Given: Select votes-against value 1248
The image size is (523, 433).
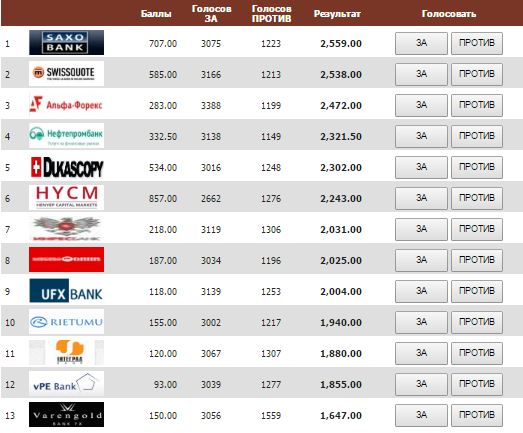Looking at the screenshot, I should pyautogui.click(x=271, y=167).
